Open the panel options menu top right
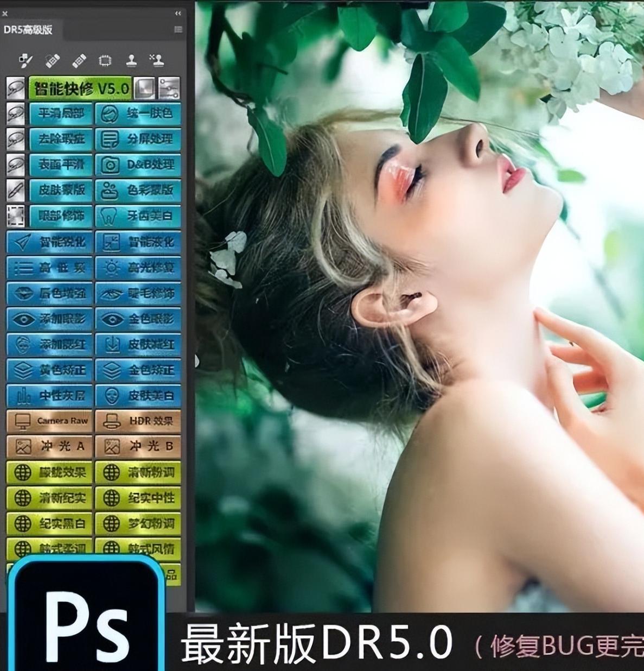 (x=178, y=28)
